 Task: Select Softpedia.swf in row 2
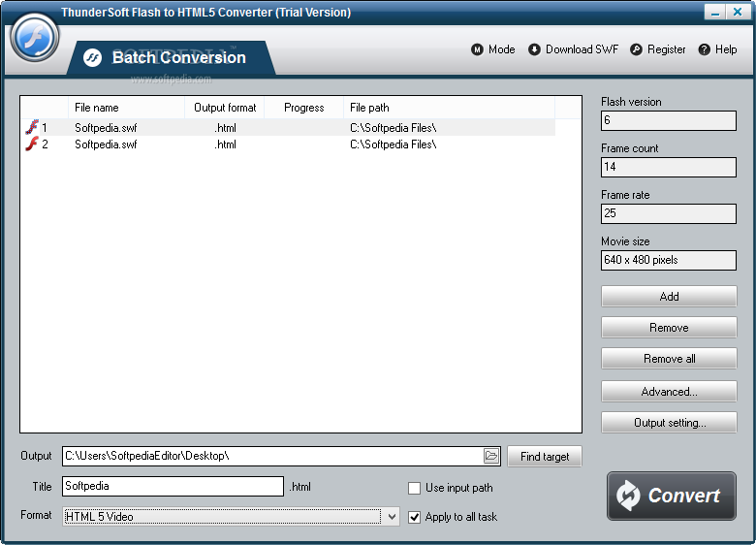coord(106,144)
